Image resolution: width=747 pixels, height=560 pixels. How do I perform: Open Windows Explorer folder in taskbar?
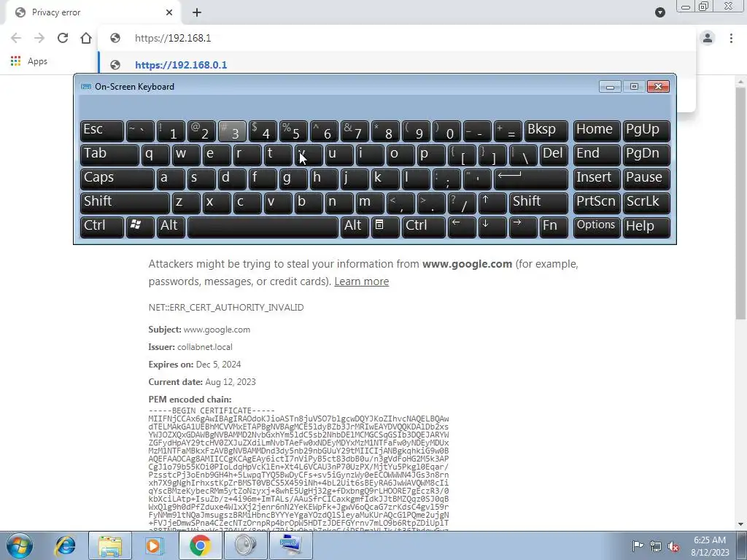tap(110, 546)
